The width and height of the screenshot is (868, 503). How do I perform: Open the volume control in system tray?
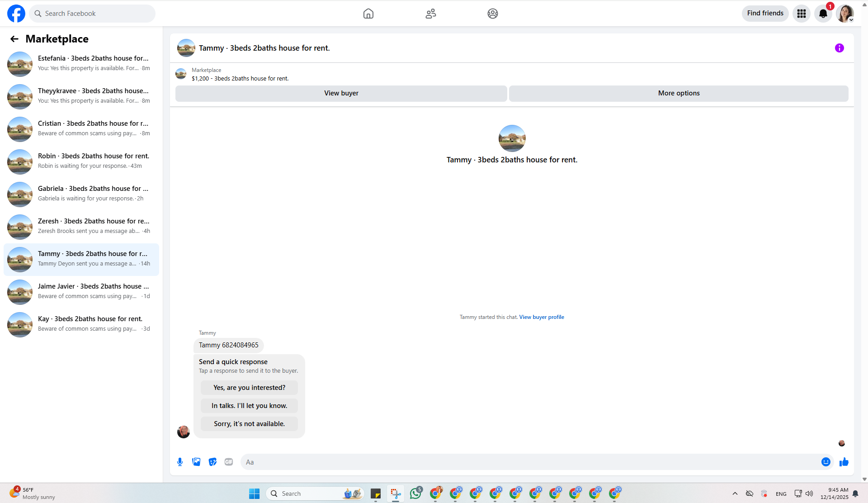point(809,494)
